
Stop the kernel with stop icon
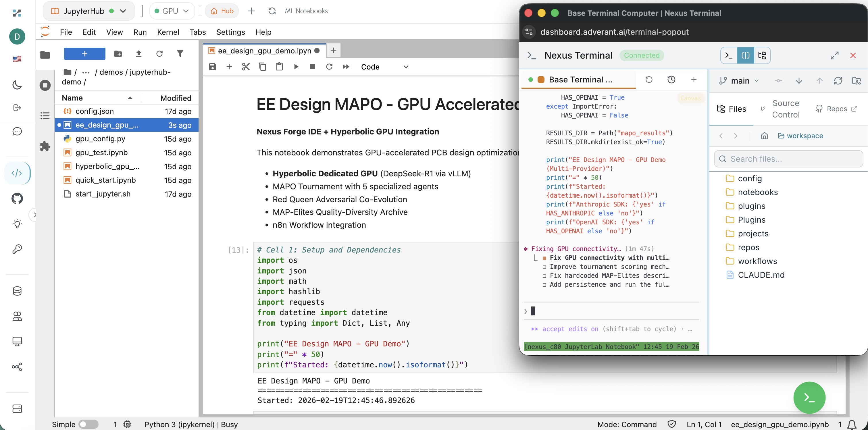[312, 66]
